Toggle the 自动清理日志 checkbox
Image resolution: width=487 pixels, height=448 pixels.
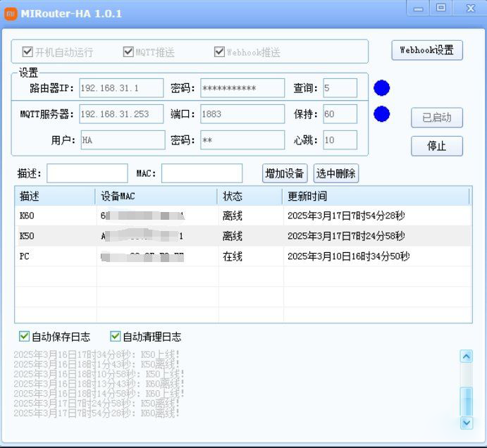tap(115, 336)
